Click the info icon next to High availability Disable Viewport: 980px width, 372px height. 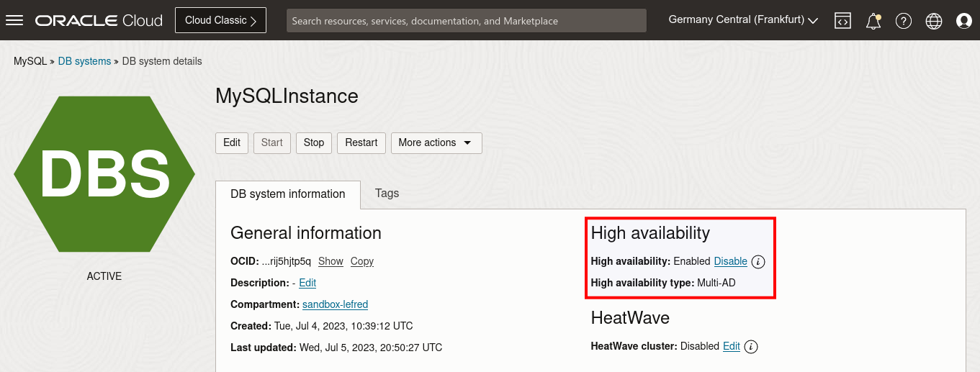[758, 261]
